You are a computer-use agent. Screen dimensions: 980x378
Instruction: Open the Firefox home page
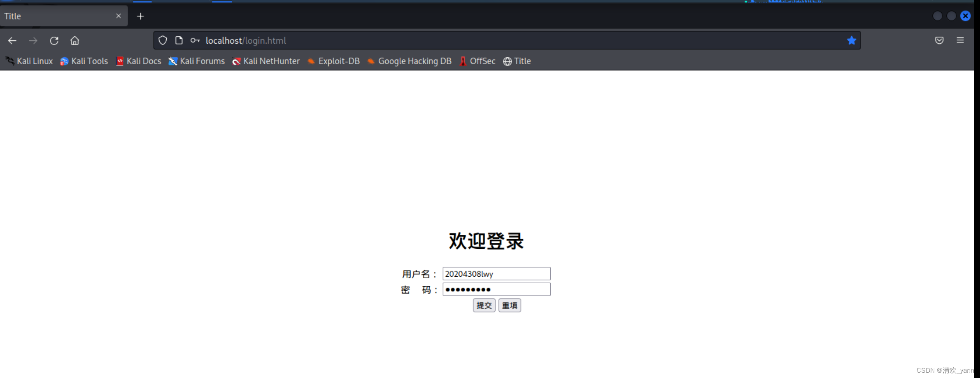point(74,40)
